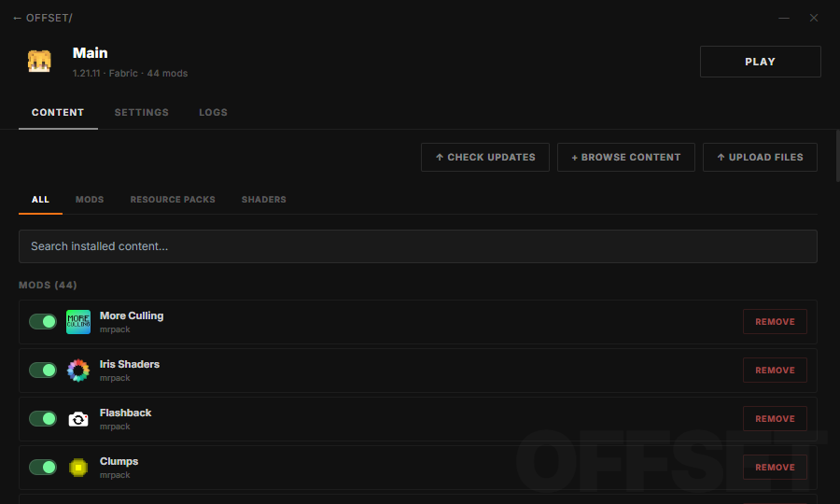The height and width of the screenshot is (504, 840).
Task: Remove the Flashback mod
Action: 775,419
